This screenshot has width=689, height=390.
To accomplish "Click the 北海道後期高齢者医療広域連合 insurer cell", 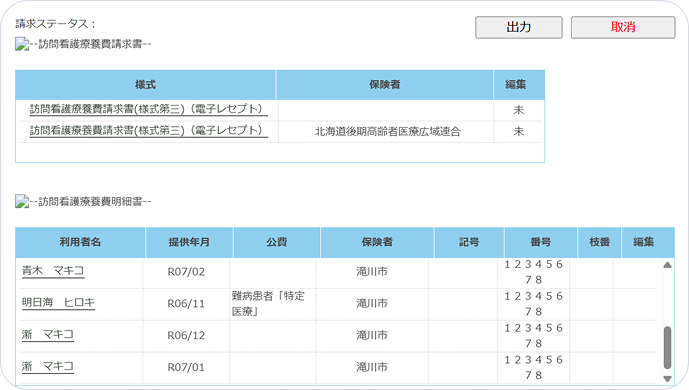I will pos(387,131).
